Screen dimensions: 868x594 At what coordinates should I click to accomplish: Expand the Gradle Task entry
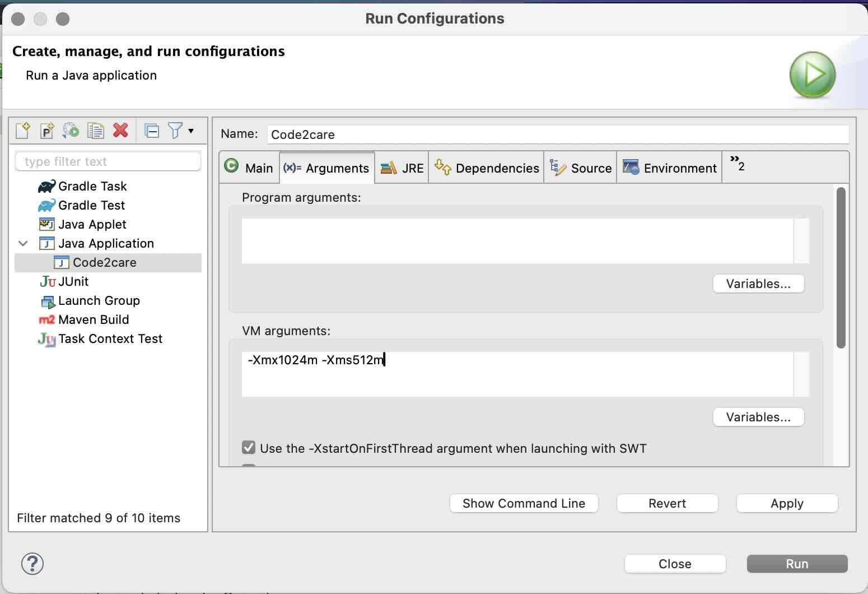(92, 186)
